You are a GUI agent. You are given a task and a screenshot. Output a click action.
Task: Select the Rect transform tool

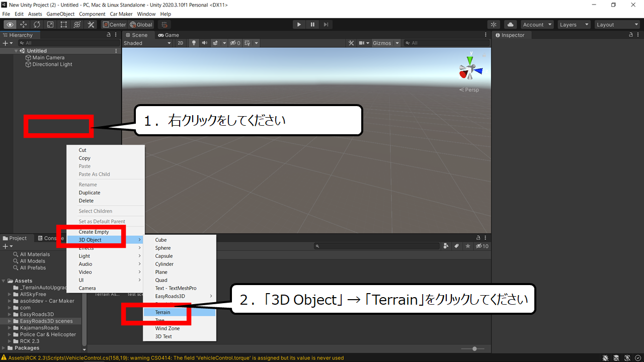[64, 25]
